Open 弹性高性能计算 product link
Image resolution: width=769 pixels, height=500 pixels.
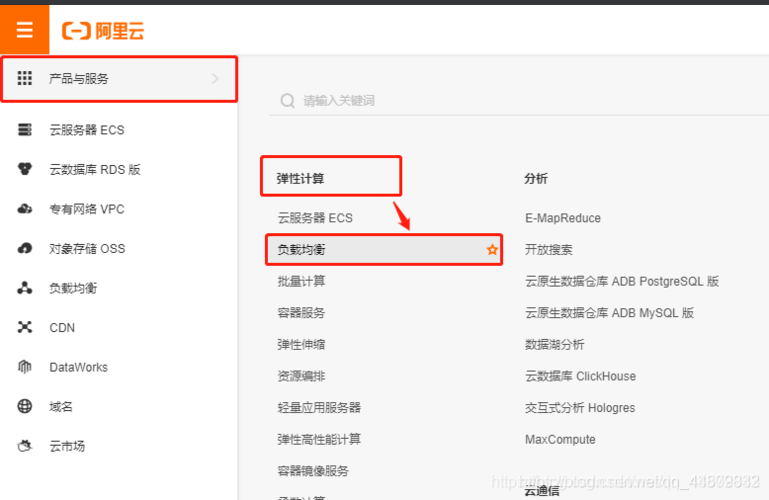coord(319,439)
